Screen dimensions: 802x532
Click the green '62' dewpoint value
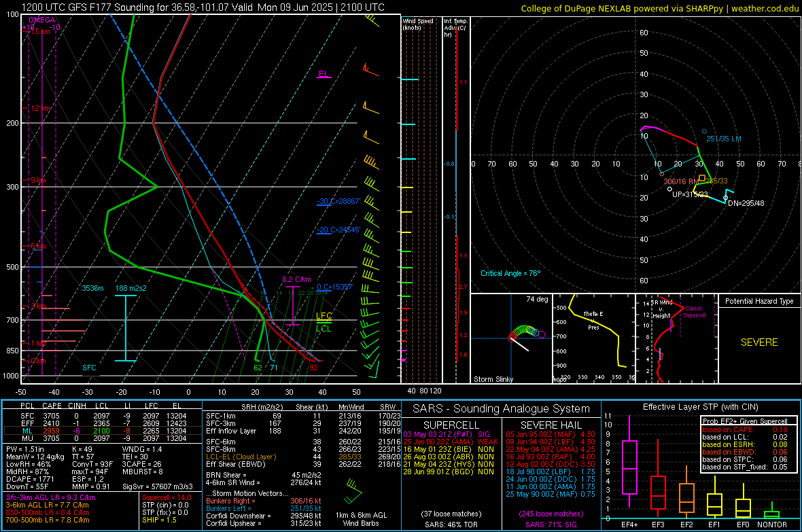coord(258,368)
